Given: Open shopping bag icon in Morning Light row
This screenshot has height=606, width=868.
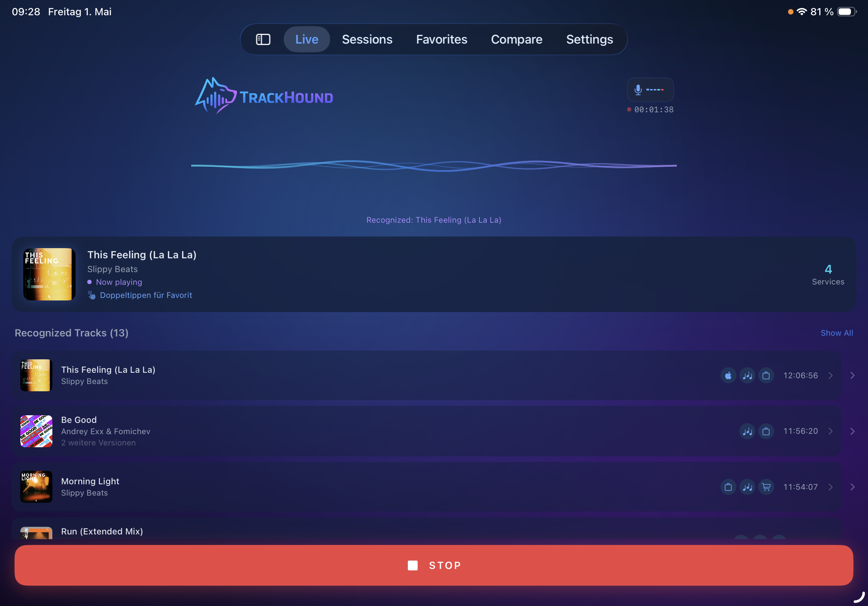Looking at the screenshot, I should tap(728, 487).
